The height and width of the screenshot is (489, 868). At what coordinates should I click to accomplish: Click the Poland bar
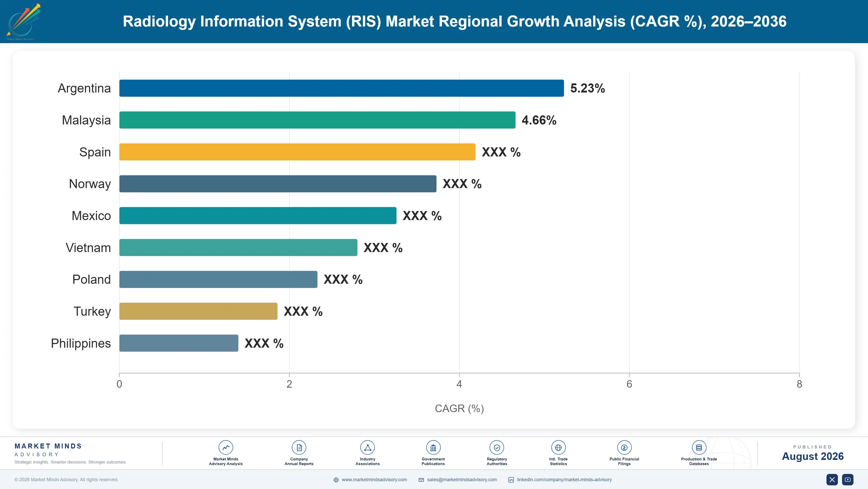[218, 279]
